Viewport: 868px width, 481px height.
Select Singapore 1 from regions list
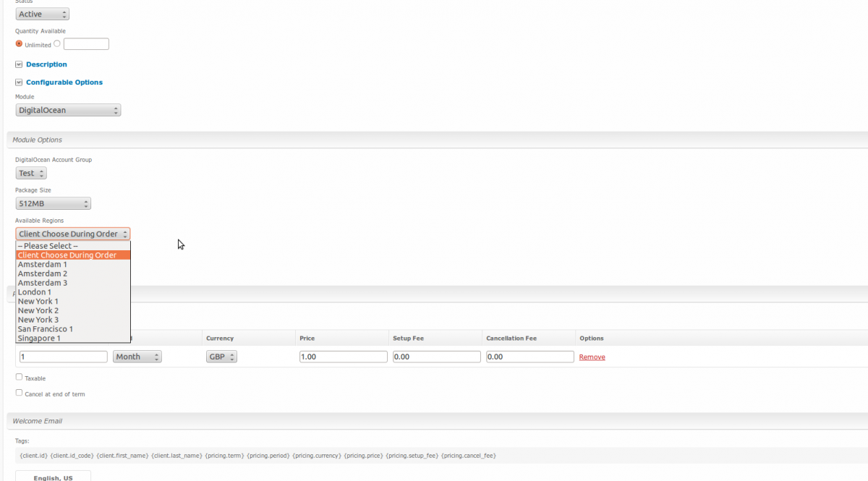point(73,338)
